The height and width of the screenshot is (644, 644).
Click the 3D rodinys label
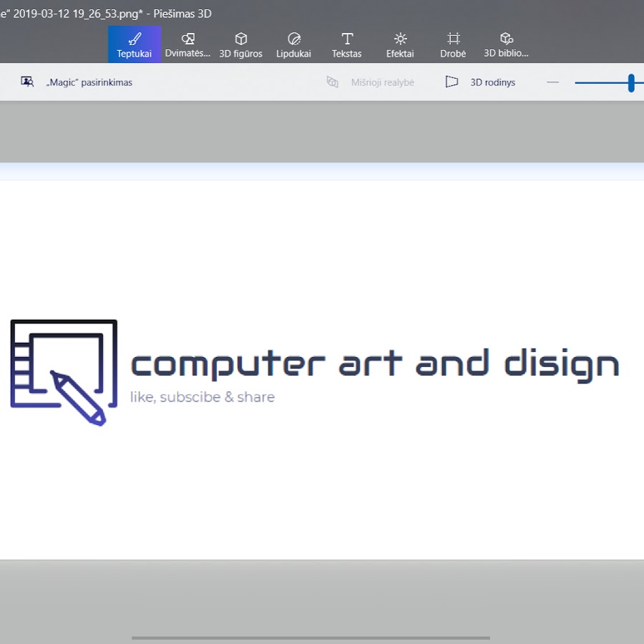coord(492,82)
